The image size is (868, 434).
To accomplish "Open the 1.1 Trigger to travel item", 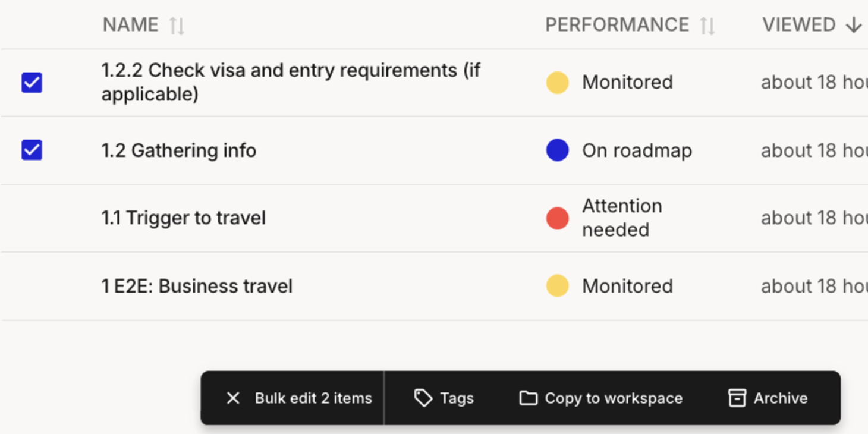I will (x=183, y=218).
